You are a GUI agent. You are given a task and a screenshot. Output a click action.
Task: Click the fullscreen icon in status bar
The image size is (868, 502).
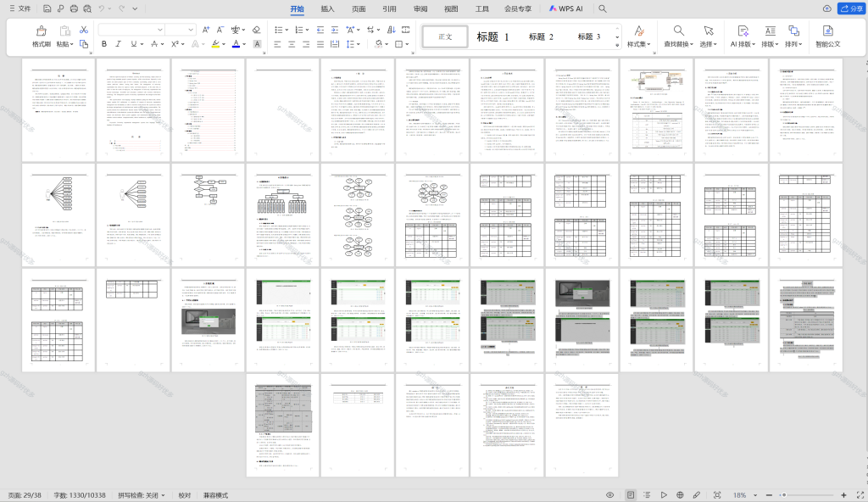(x=860, y=495)
